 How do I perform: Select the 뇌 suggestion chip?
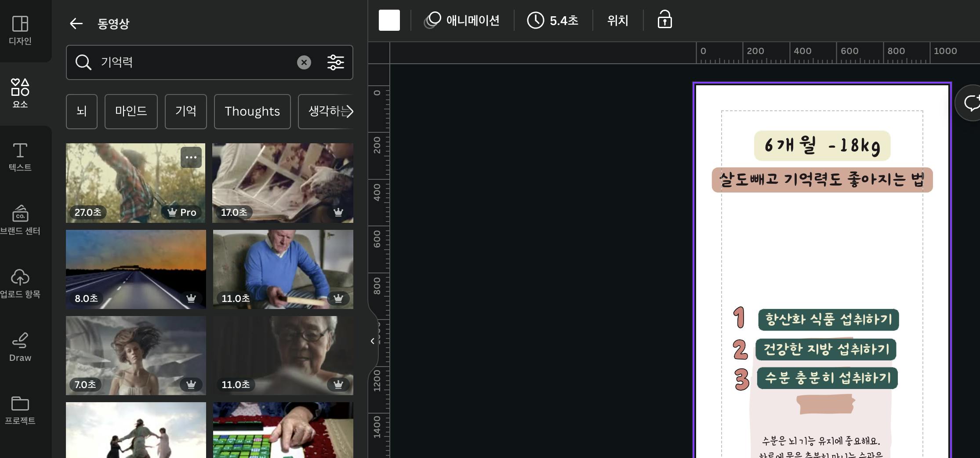click(82, 112)
